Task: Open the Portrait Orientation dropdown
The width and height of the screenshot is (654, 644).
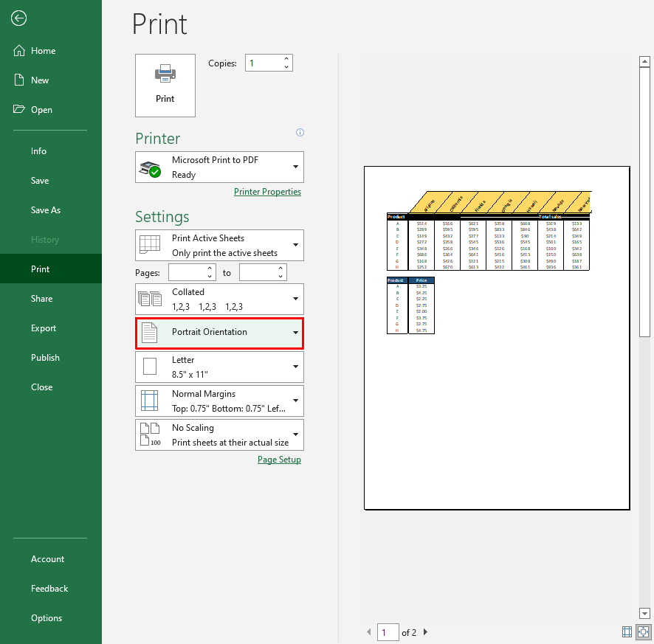Action: coord(219,333)
